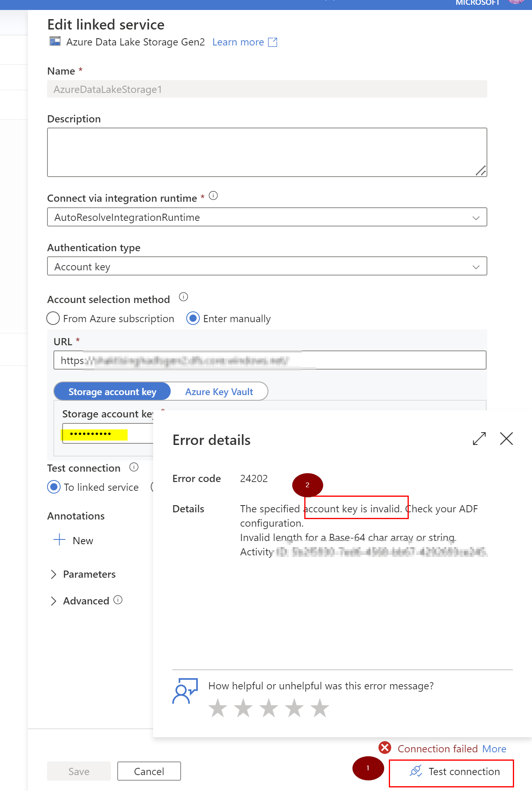Select From Azure subscription radio button
The width and height of the screenshot is (532, 791).
(x=53, y=319)
